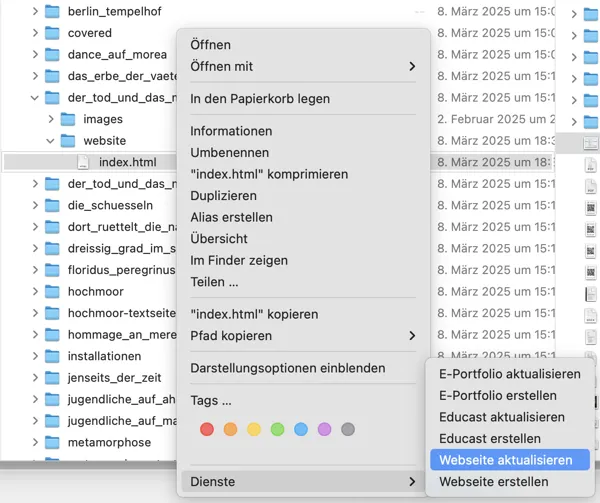Select Webseite aktualisieren service
600x503 pixels.
coord(510,460)
